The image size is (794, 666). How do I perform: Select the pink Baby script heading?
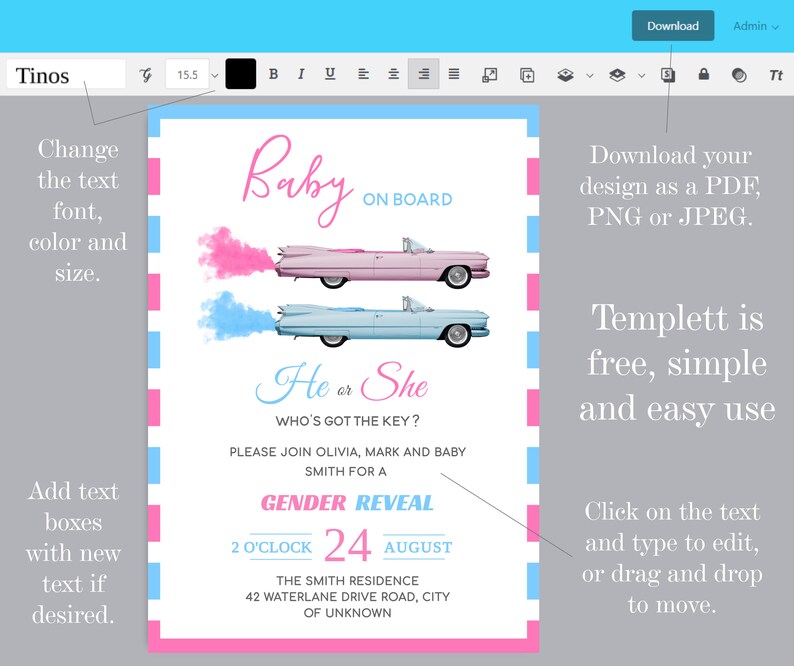[298, 180]
